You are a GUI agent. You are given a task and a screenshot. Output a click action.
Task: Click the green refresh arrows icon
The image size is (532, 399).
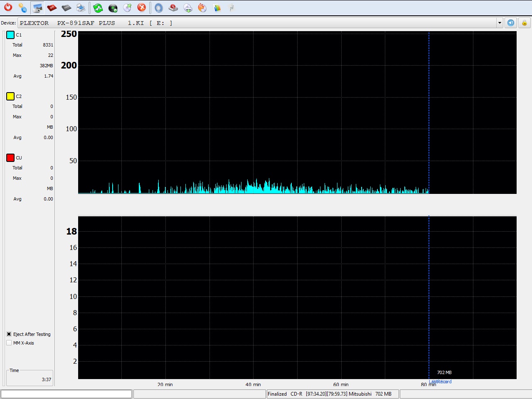[98, 7]
